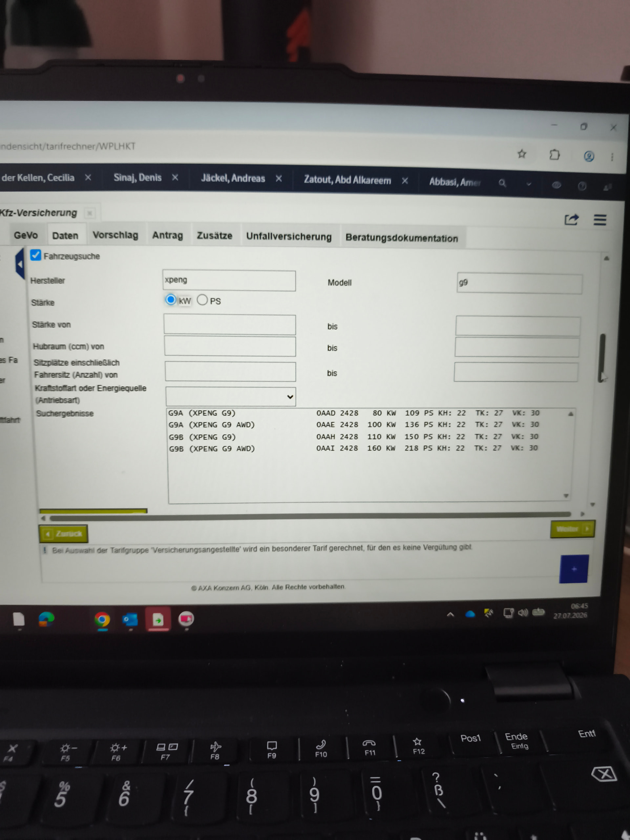Show hidden tray icons chevron

click(451, 614)
